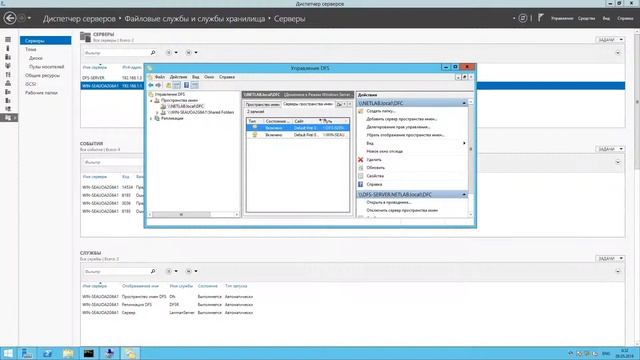Click the Фильтр field in Службы panel
Viewport: 640px width, 360px height.
pos(116,271)
